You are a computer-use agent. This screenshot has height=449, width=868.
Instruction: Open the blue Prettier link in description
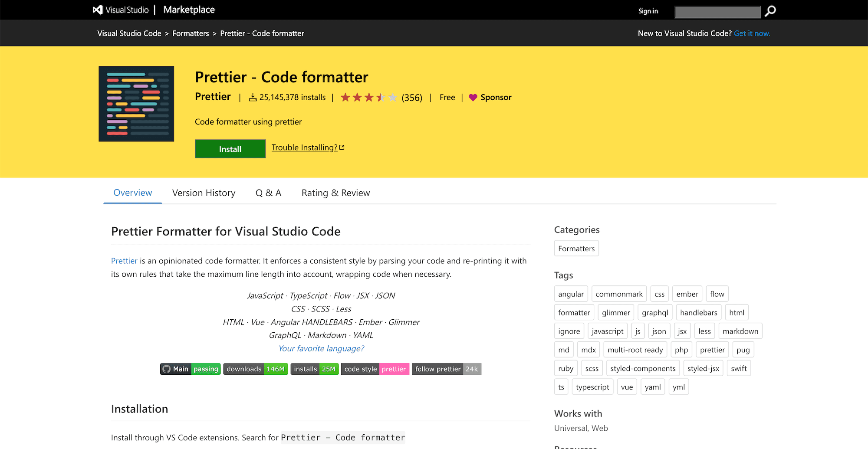pos(124,261)
